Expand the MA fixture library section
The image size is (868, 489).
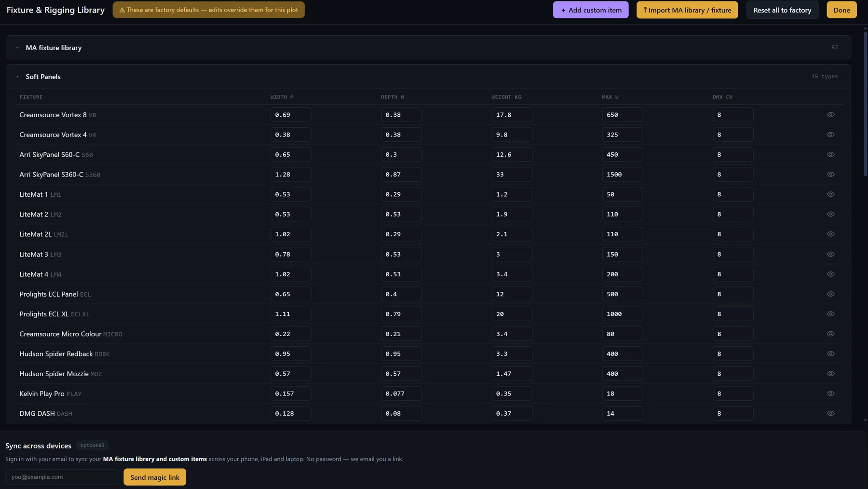point(429,47)
